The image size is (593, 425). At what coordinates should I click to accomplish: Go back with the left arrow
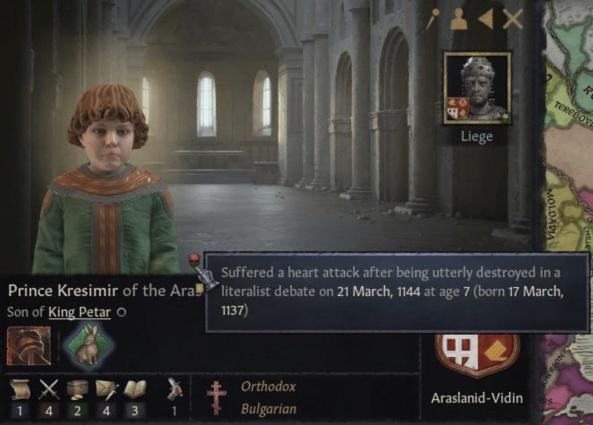(x=486, y=19)
